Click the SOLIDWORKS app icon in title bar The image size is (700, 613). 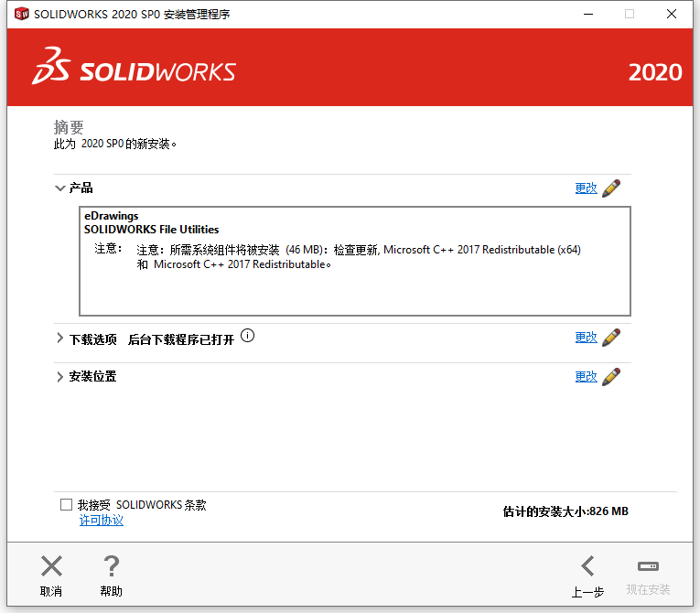[21, 14]
